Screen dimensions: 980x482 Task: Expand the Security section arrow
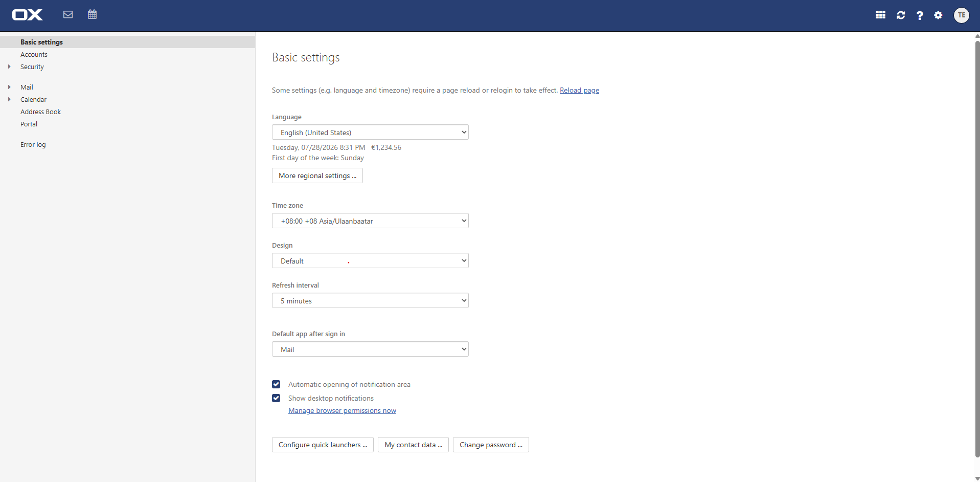point(9,67)
